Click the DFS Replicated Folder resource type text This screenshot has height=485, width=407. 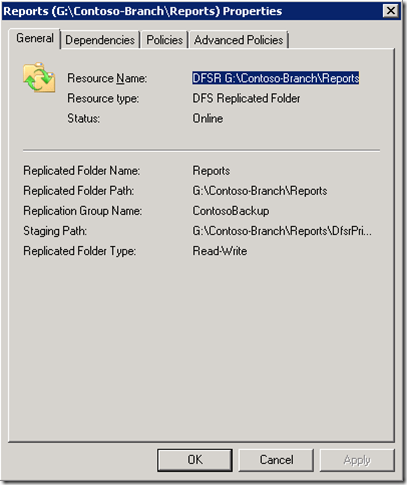click(246, 98)
